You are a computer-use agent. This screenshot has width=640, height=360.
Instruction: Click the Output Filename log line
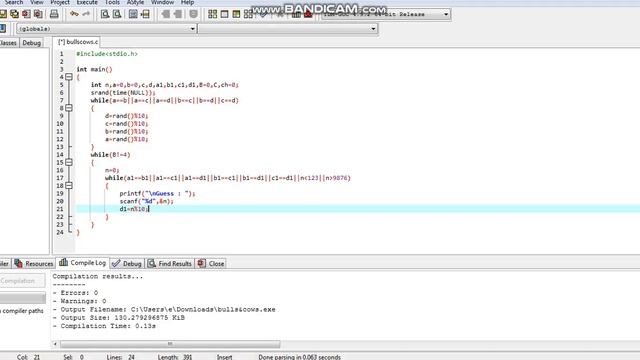[164, 310]
